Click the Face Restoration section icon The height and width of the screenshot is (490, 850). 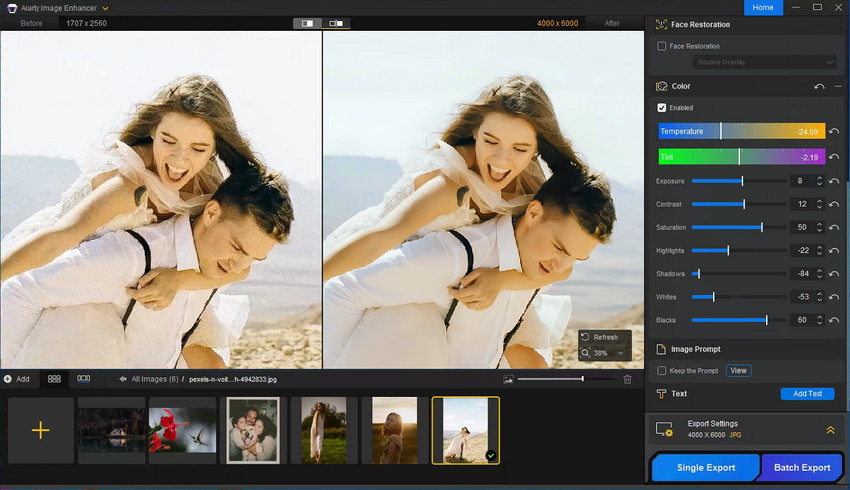(x=661, y=24)
